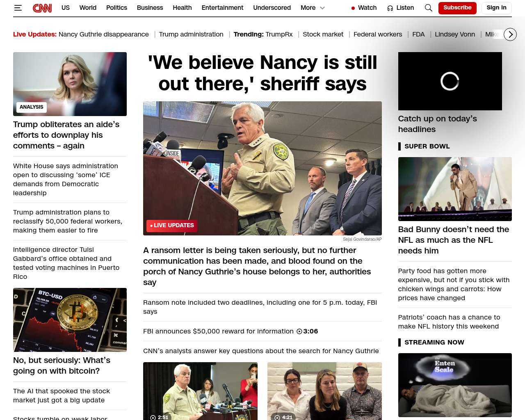Click the headphones Listen icon

click(x=390, y=8)
